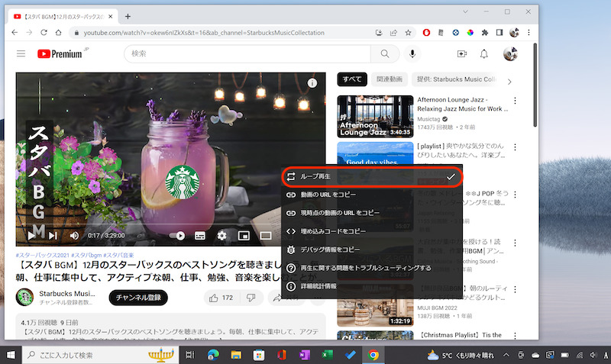This screenshot has width=611, height=364.
Task: Uncheck ループ再生 loop playback option
Action: (x=372, y=176)
